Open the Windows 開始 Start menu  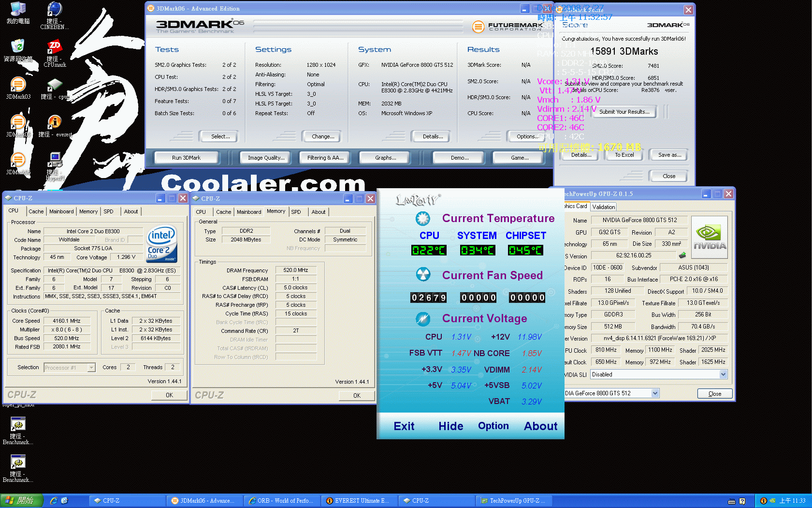click(21, 501)
